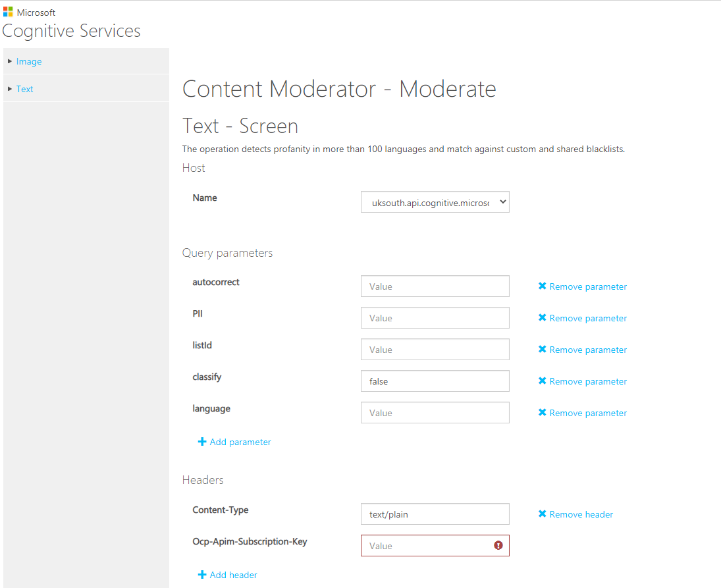
Task: Click the Content-Type field with text/plain
Action: pyautogui.click(x=435, y=514)
